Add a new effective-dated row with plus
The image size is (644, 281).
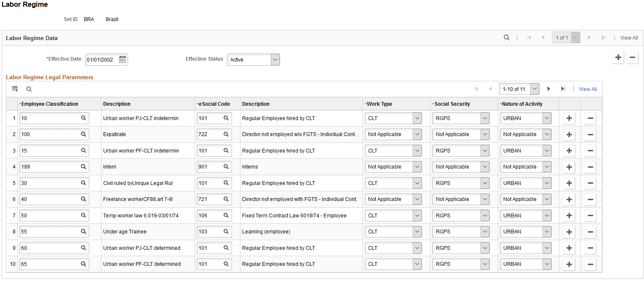(618, 58)
